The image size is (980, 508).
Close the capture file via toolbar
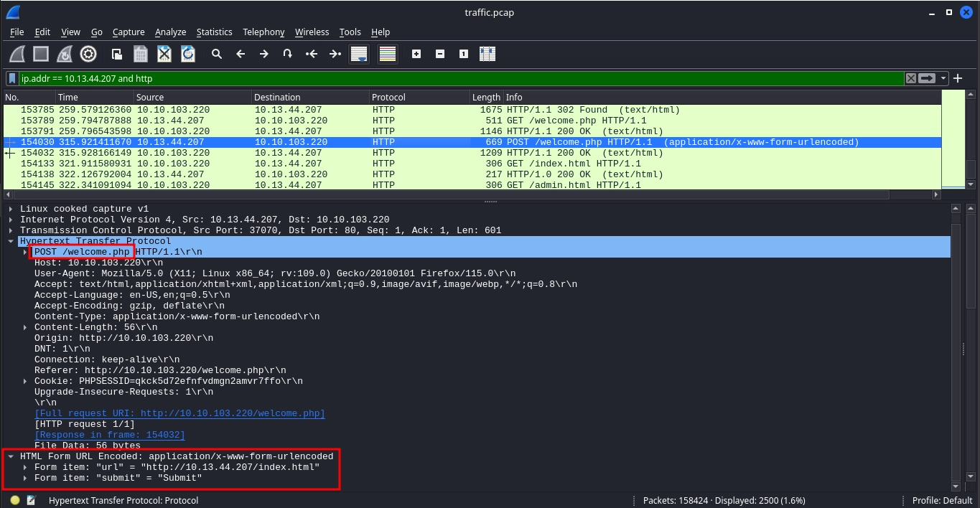pos(164,54)
